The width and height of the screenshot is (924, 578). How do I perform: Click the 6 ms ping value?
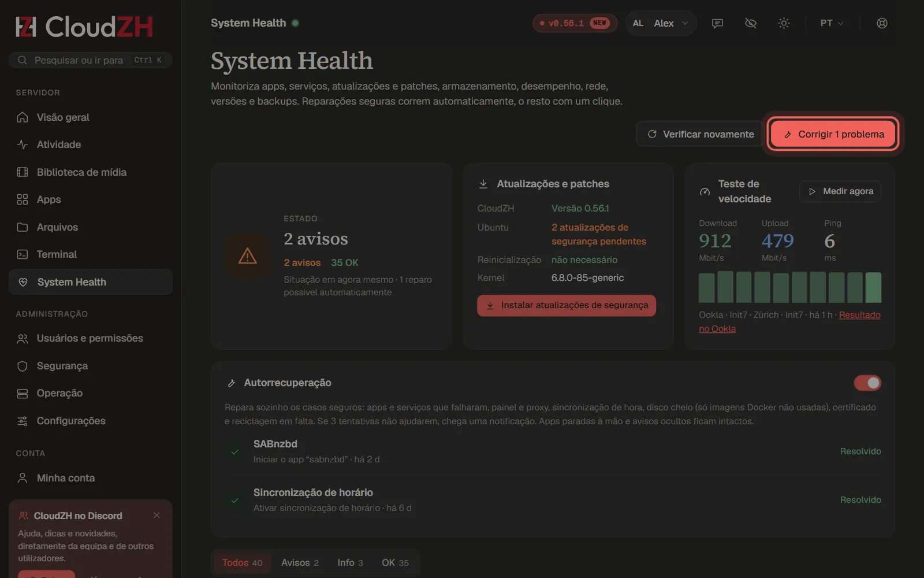point(830,241)
